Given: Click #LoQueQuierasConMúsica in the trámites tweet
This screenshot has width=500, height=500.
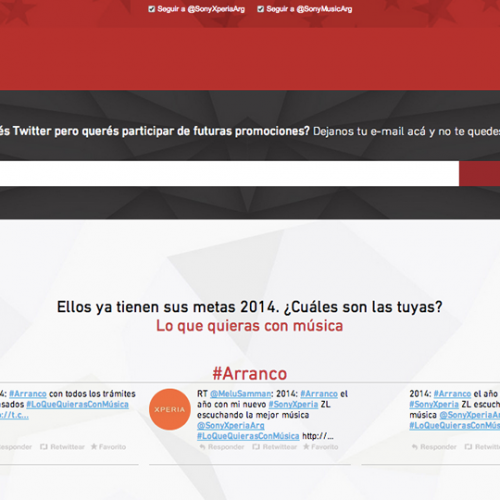Looking at the screenshot, I should (x=77, y=404).
